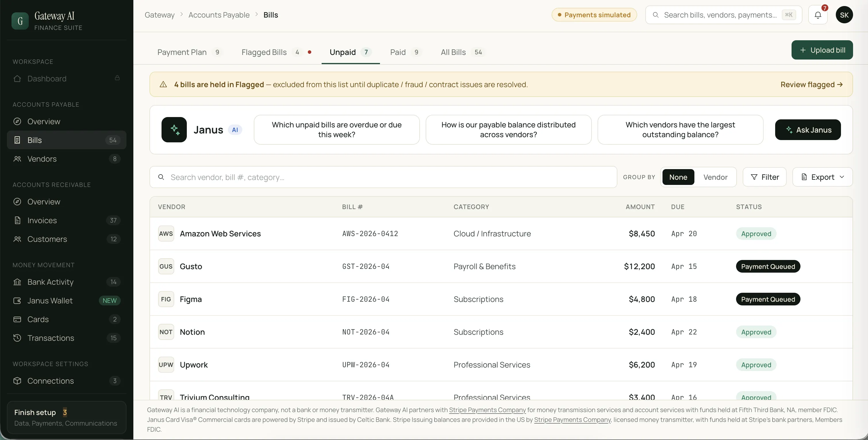Click Figma's Payment Queued status

768,299
